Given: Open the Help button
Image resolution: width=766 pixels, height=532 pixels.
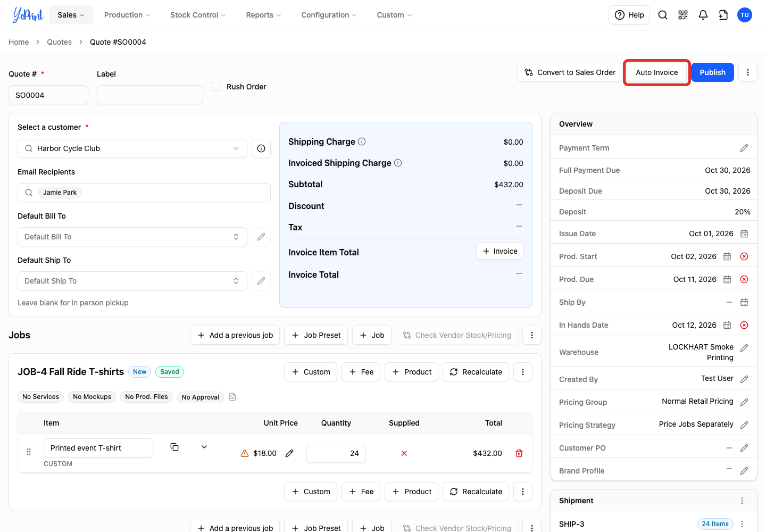Looking at the screenshot, I should point(629,15).
